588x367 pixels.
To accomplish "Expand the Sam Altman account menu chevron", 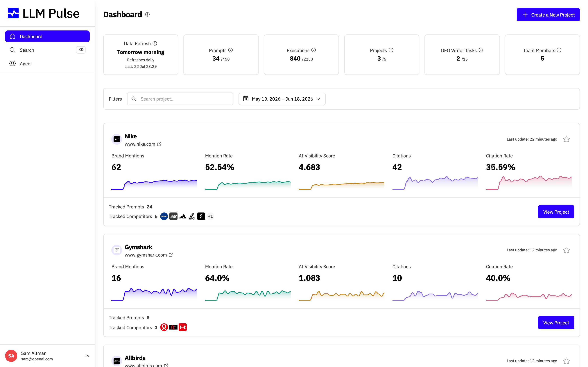I will click(87, 356).
